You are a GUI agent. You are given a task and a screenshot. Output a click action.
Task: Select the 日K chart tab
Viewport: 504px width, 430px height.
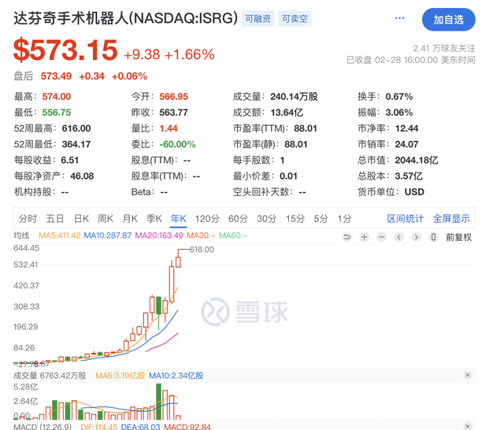point(81,219)
